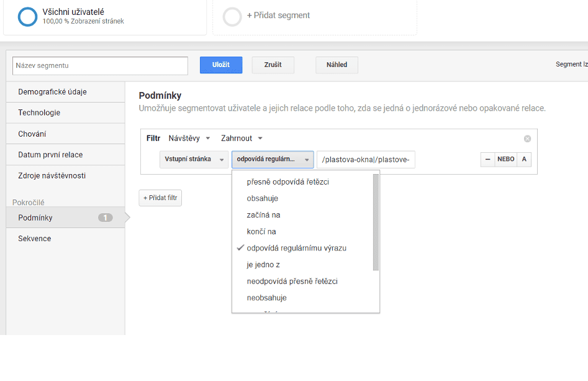Select the checked 'odpovídá regulárnímu výrazu' item

click(x=296, y=248)
